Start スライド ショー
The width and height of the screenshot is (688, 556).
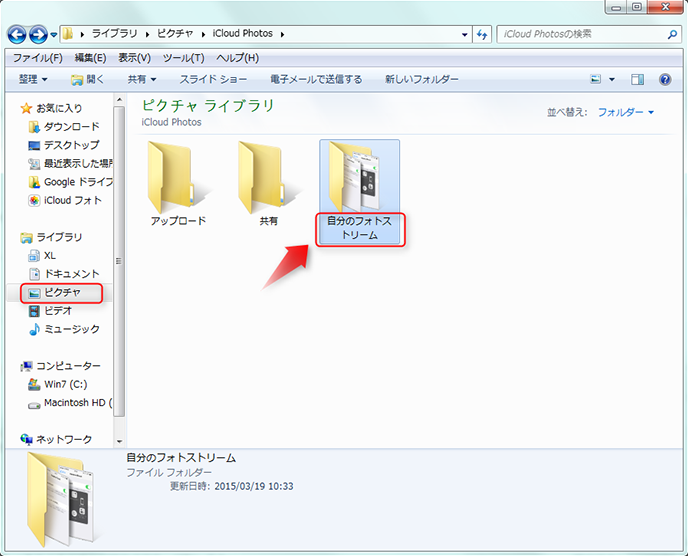[213, 79]
